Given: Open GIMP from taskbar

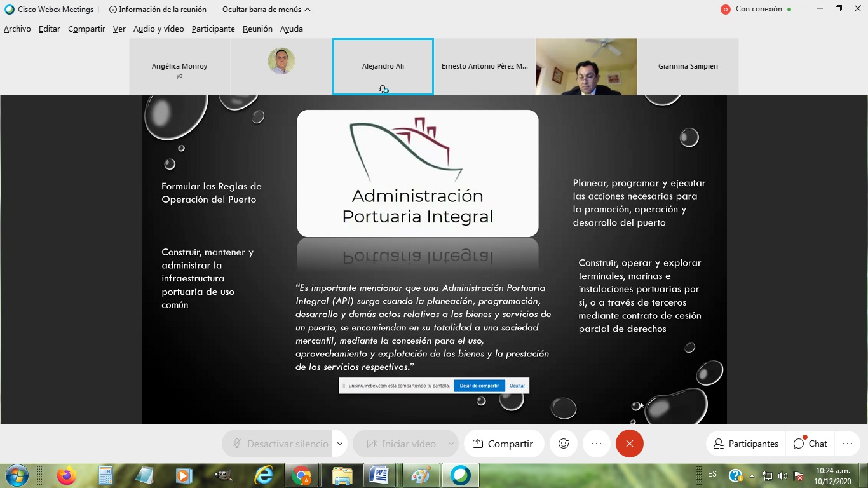Looking at the screenshot, I should pos(224,475).
